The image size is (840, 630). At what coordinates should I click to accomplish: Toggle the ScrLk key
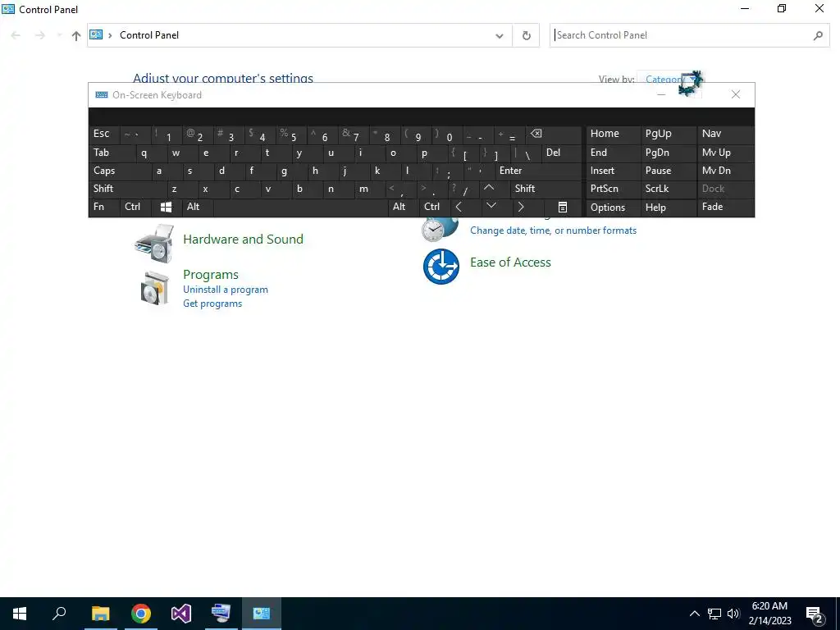click(668, 189)
